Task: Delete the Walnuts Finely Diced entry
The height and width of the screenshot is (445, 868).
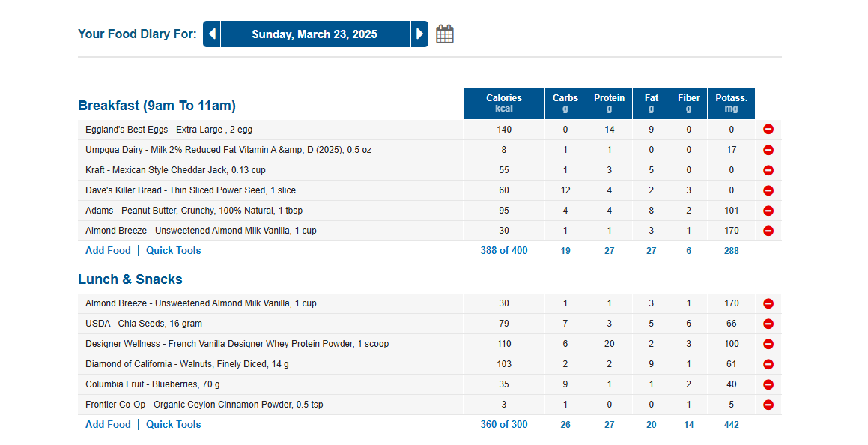Action: pyautogui.click(x=768, y=364)
